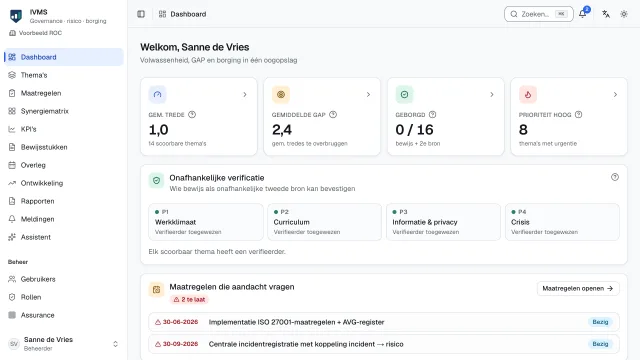Select the P3 Informatie & privacy card
Viewport: 640px width, 360px height.
(443, 222)
